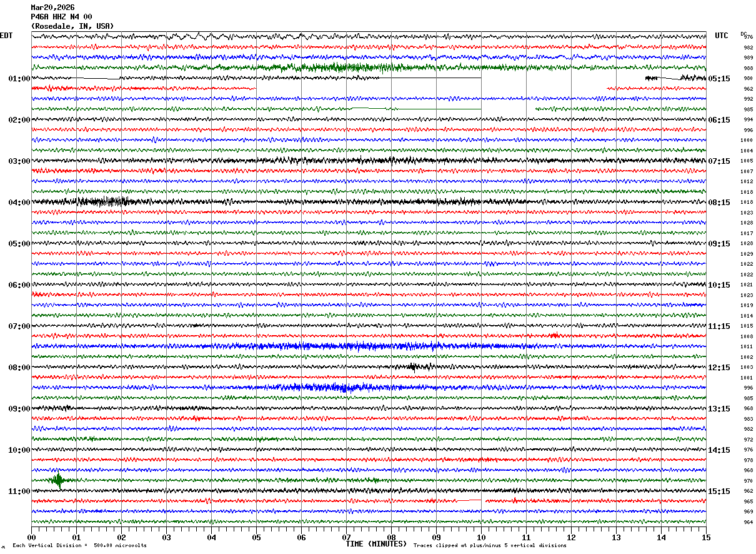Screen dimensions: 756x554
Task: Click the DC offset value 989
Action: [x=748, y=58]
